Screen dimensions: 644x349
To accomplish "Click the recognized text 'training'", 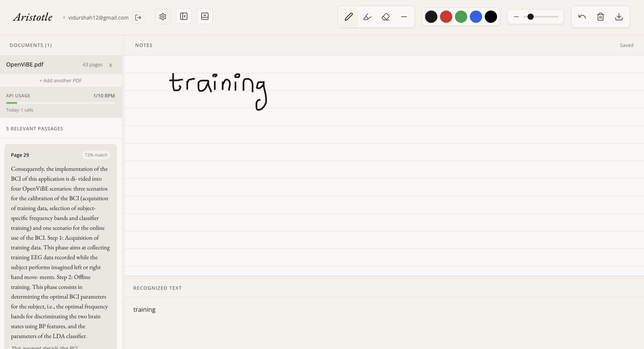I will coord(144,309).
